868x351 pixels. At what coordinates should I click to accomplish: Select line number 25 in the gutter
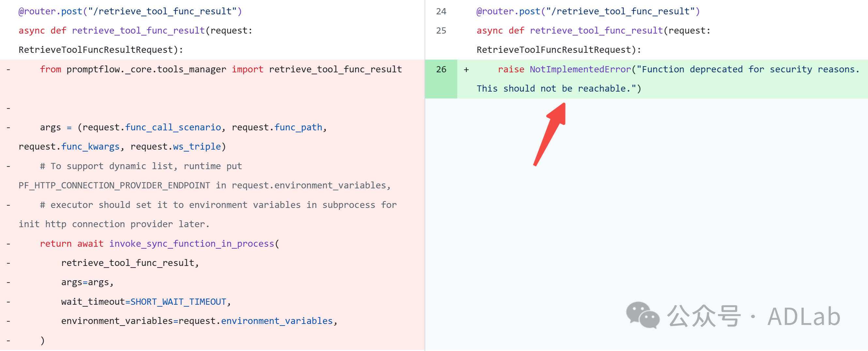click(x=441, y=31)
